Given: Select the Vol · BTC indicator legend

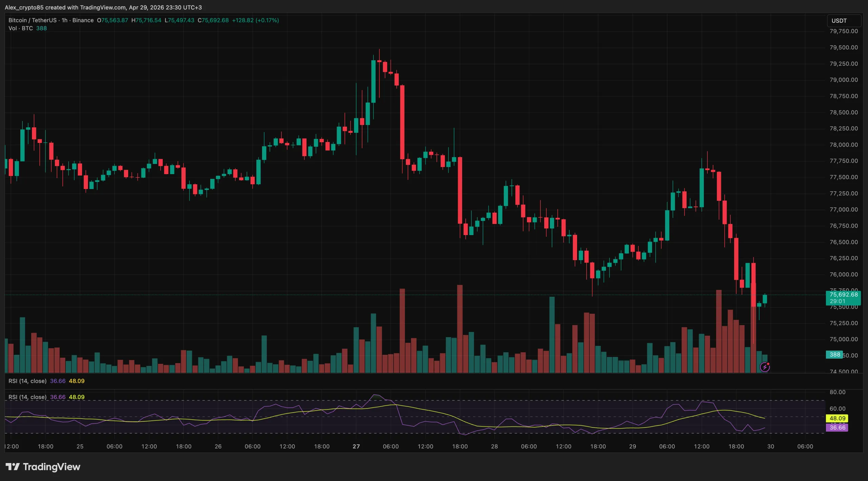Looking at the screenshot, I should (x=21, y=28).
